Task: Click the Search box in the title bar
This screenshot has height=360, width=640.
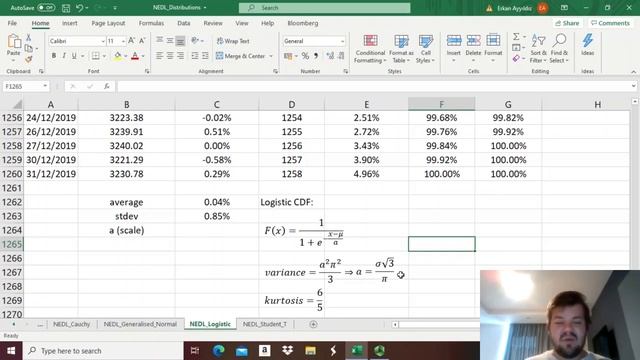Action: click(324, 8)
